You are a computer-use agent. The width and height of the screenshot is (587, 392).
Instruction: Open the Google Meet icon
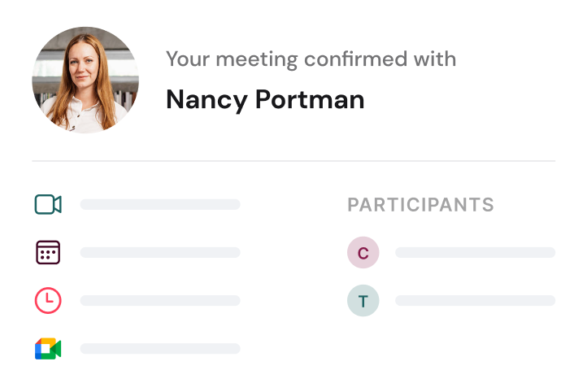(x=48, y=348)
